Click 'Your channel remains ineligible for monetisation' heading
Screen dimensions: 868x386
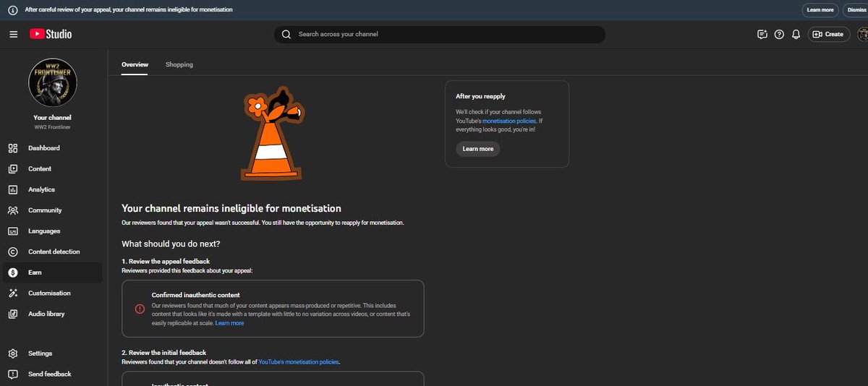[231, 208]
